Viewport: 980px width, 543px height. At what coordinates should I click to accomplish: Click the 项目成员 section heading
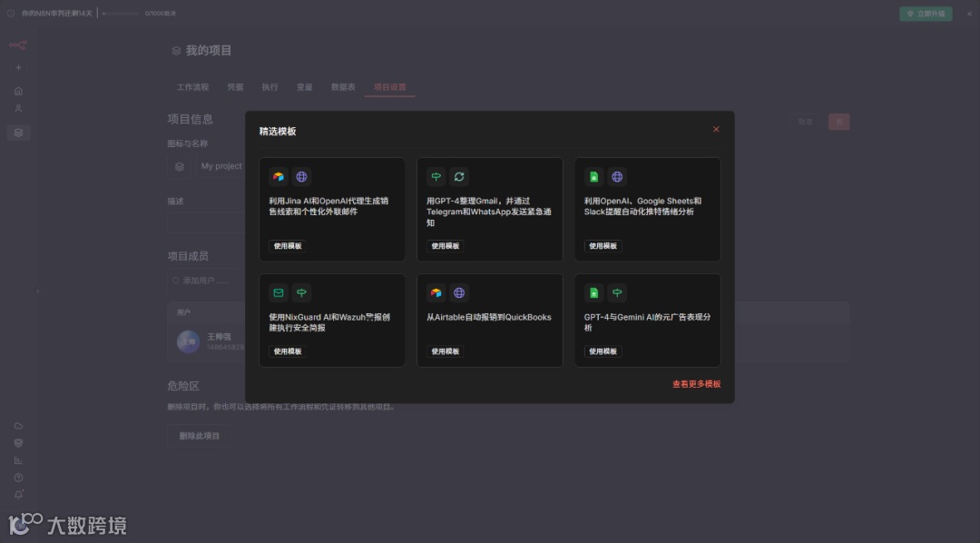click(x=188, y=256)
